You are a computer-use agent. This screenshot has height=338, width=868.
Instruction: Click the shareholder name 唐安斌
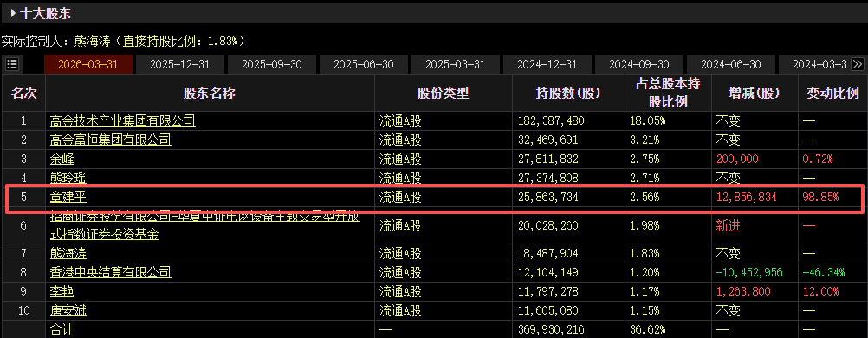[68, 311]
